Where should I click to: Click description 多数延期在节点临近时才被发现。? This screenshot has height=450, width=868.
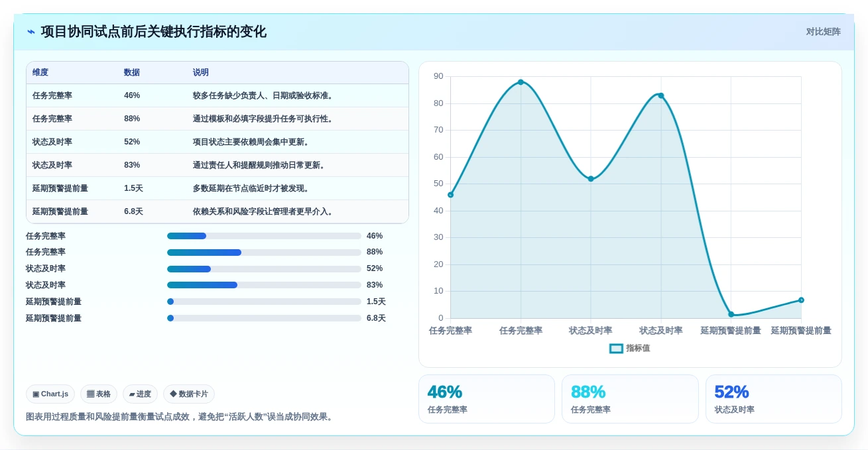coord(252,188)
